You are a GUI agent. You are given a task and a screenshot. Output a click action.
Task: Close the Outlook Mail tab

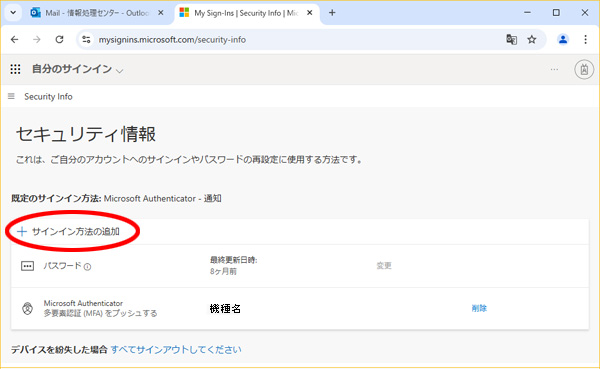pos(161,13)
